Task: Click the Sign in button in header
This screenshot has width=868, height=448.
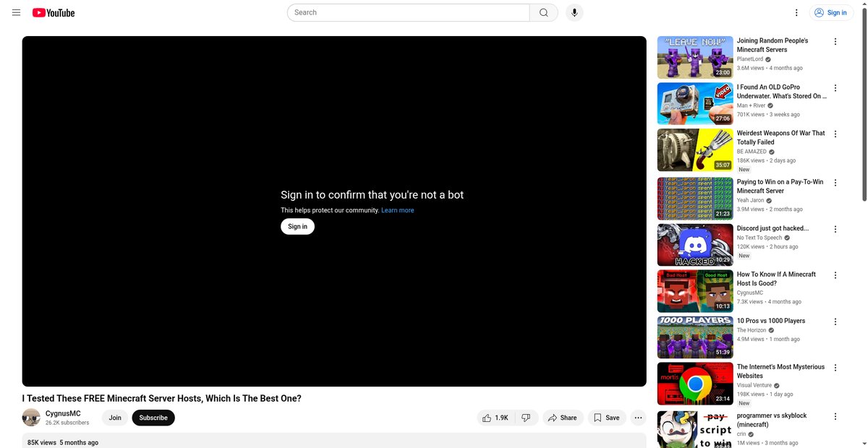Action: pos(832,12)
